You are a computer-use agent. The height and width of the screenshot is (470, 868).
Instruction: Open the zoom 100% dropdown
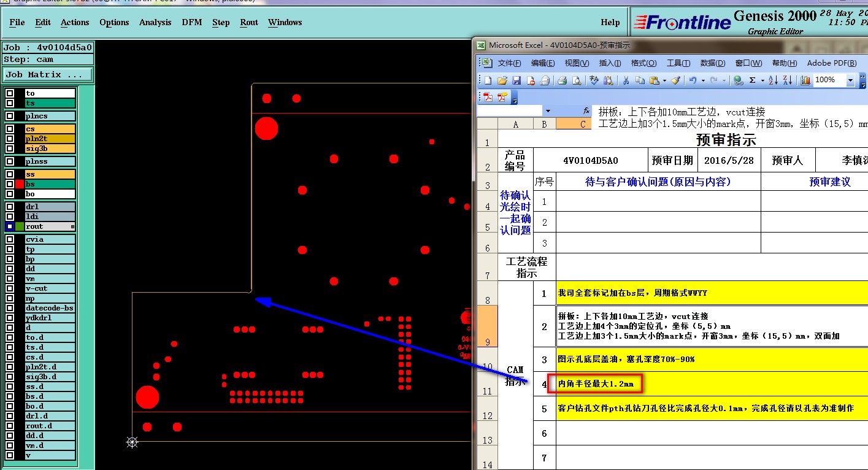(x=850, y=80)
